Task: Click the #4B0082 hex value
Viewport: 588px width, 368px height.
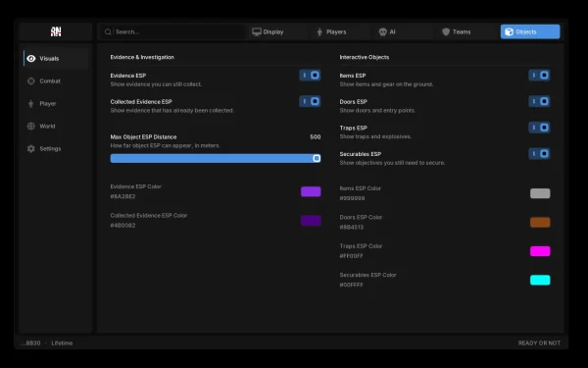Action: point(123,226)
